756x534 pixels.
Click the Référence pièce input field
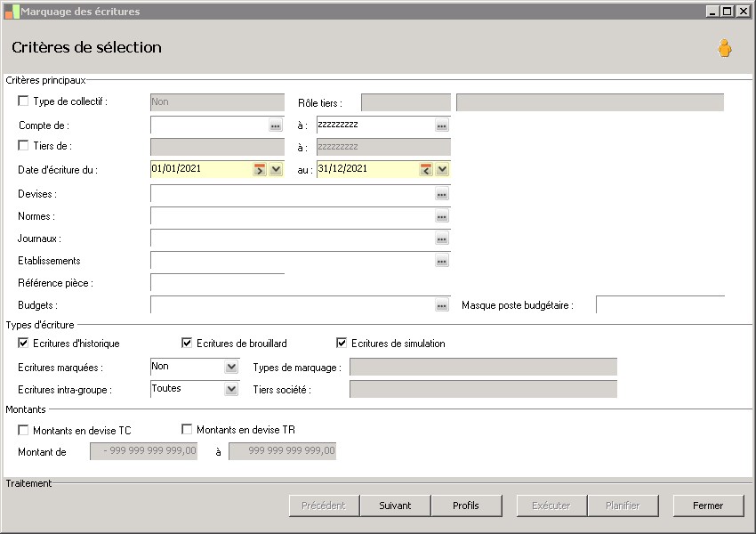217,283
